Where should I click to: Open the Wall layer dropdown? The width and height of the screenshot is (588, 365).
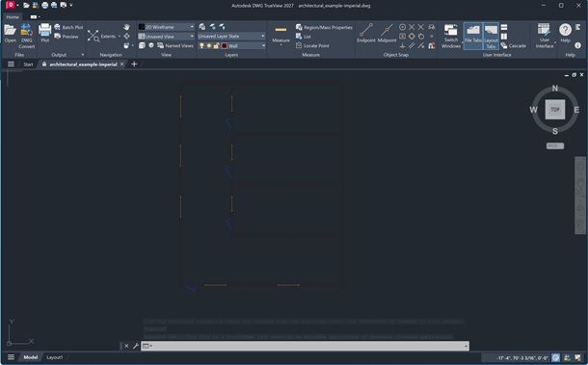(x=263, y=45)
